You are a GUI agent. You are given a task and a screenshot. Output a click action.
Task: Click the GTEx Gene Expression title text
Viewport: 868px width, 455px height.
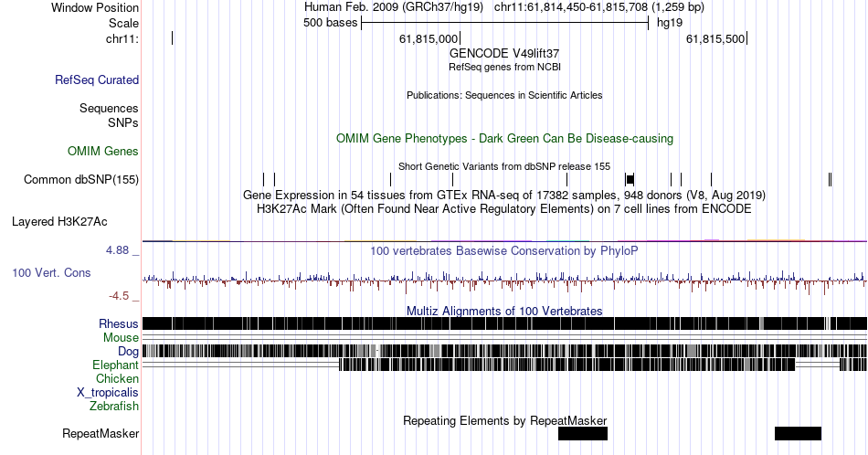point(504,195)
